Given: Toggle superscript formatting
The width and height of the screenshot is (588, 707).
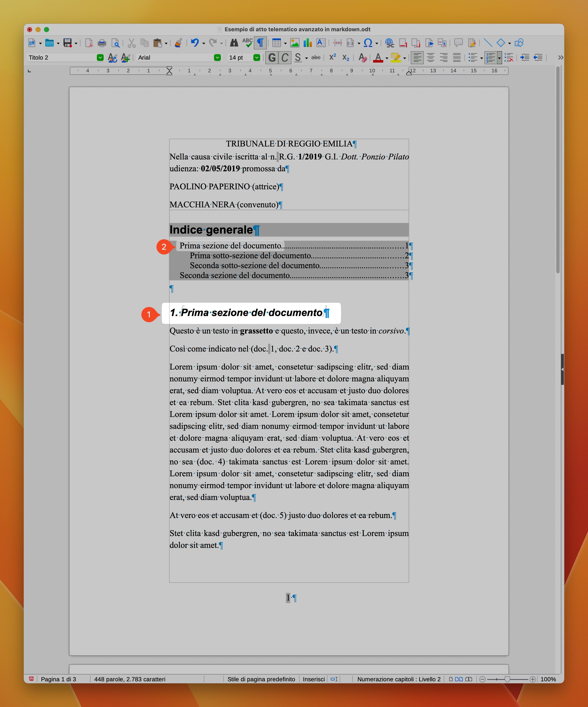Looking at the screenshot, I should tap(333, 57).
